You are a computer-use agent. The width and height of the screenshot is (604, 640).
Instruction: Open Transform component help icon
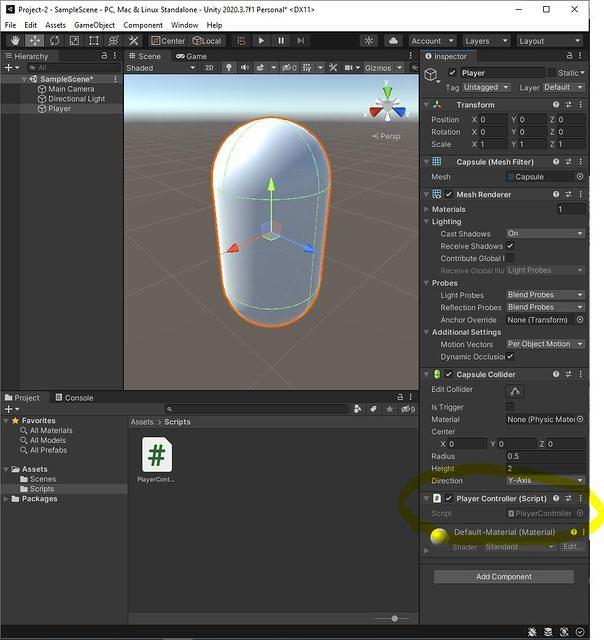point(556,105)
